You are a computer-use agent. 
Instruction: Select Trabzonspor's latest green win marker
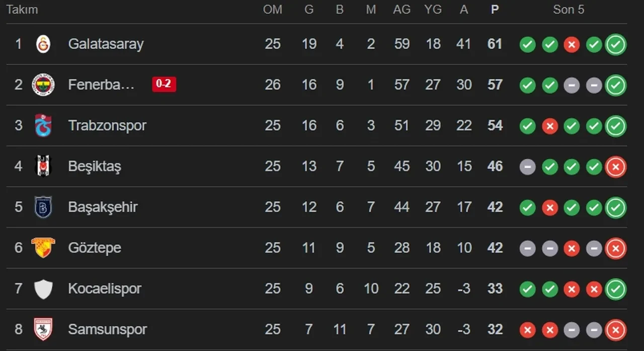coord(616,126)
